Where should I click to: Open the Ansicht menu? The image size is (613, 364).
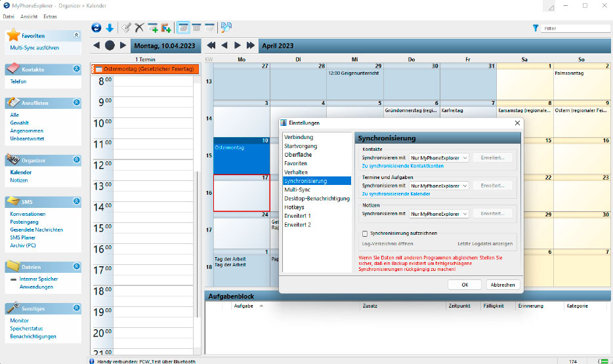29,16
